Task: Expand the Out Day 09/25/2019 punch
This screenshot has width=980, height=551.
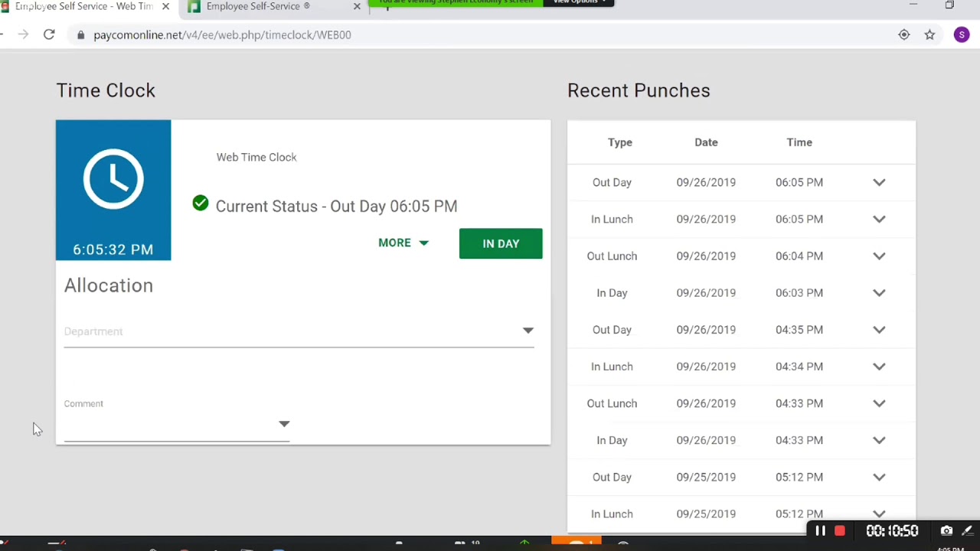Action: click(879, 477)
